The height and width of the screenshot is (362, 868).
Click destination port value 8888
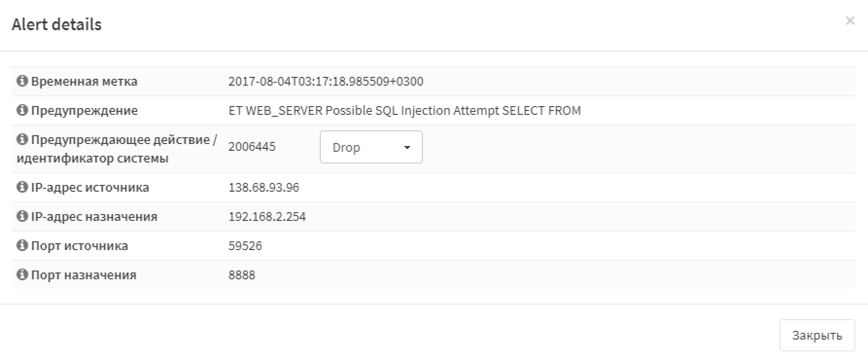pos(242,275)
